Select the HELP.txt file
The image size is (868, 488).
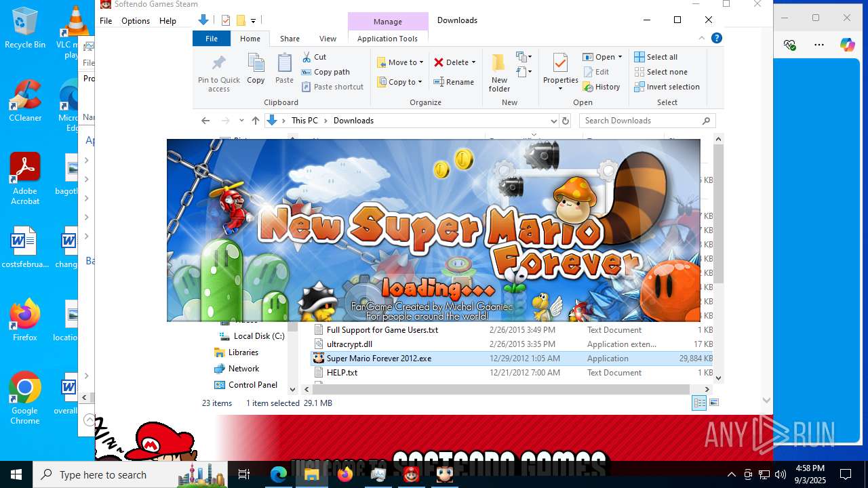pyautogui.click(x=512, y=373)
